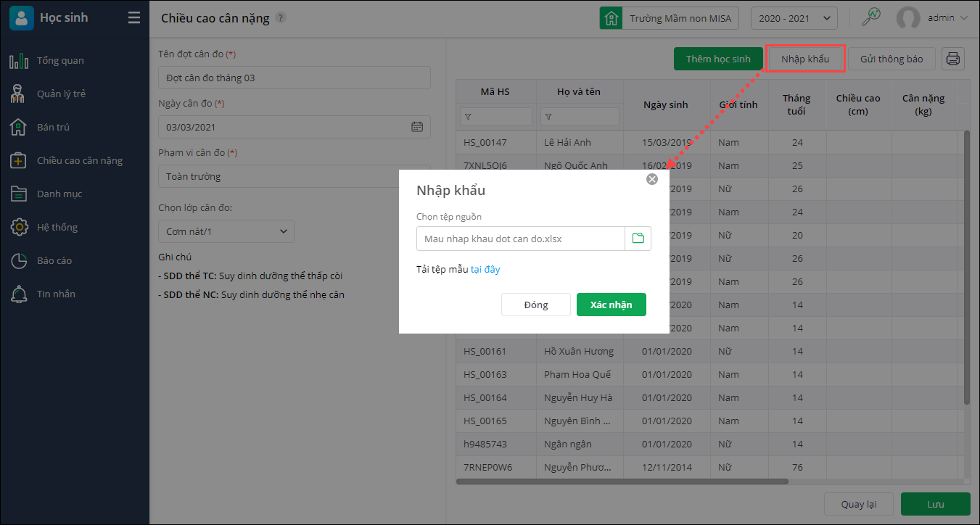Click the Trường Mầm non MISA school icon

click(x=612, y=18)
